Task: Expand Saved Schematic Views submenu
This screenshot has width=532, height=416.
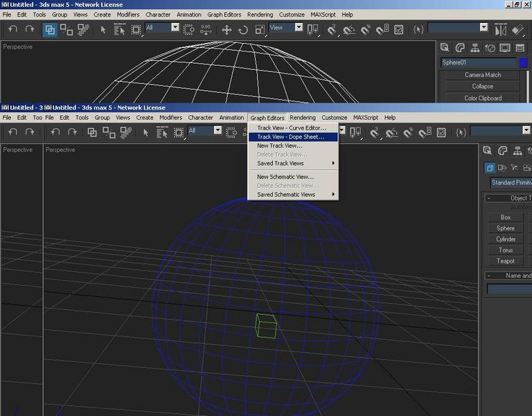Action: (293, 195)
